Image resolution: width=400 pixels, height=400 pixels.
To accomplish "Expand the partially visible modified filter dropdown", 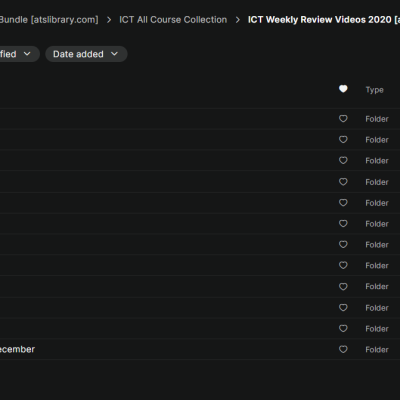I will click(x=19, y=54).
